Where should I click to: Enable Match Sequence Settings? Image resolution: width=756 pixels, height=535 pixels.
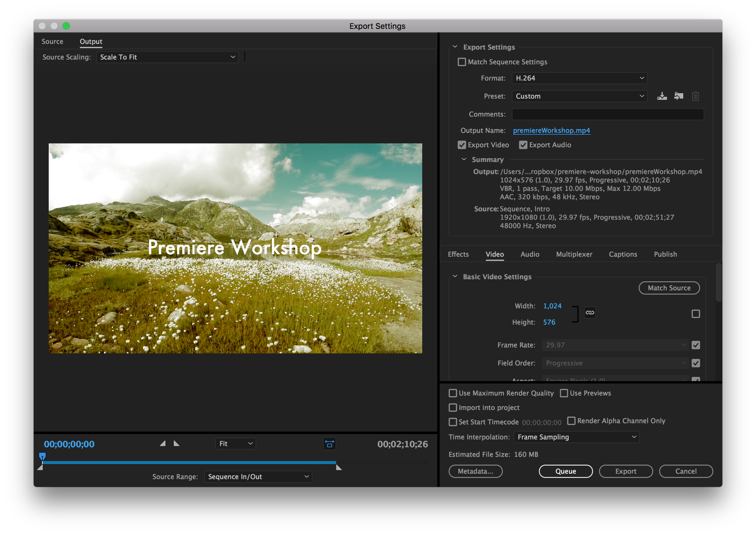(x=463, y=62)
